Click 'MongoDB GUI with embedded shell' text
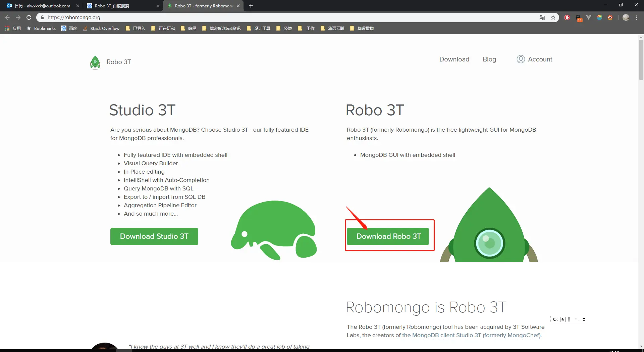The image size is (644, 352). point(408,155)
